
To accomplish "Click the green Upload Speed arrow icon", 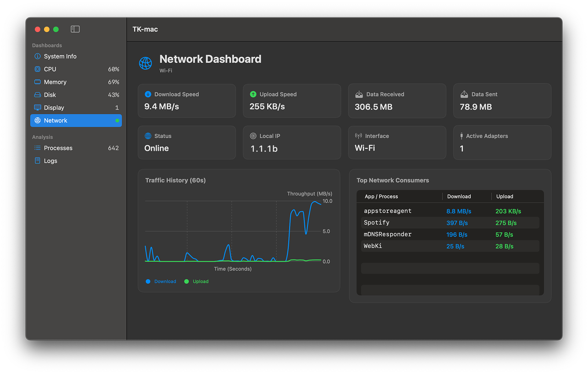I will click(253, 94).
